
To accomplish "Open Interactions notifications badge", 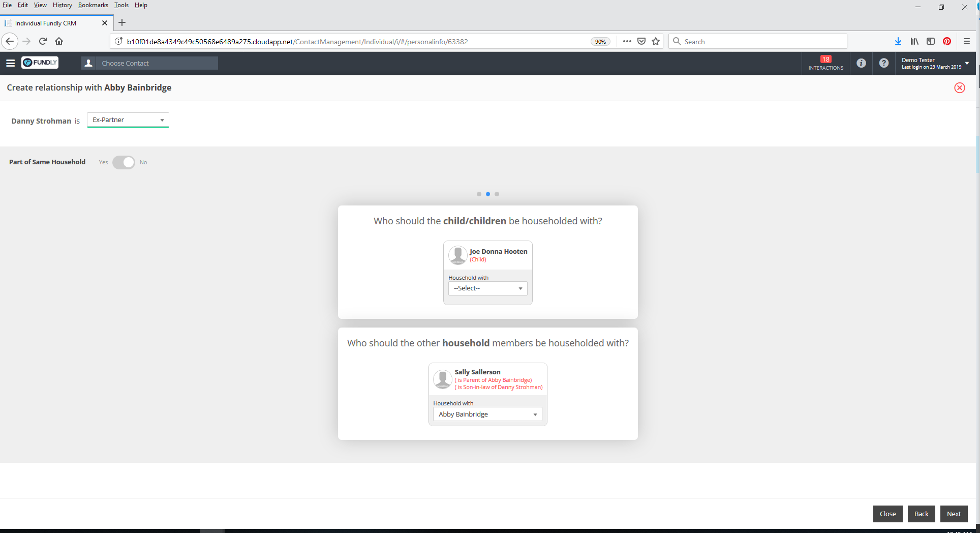I will pyautogui.click(x=825, y=63).
